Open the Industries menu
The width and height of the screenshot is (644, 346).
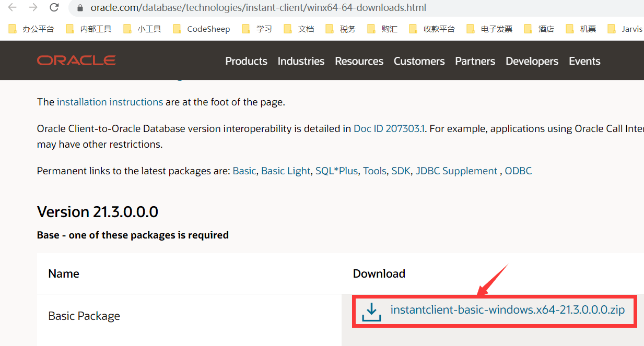(301, 61)
